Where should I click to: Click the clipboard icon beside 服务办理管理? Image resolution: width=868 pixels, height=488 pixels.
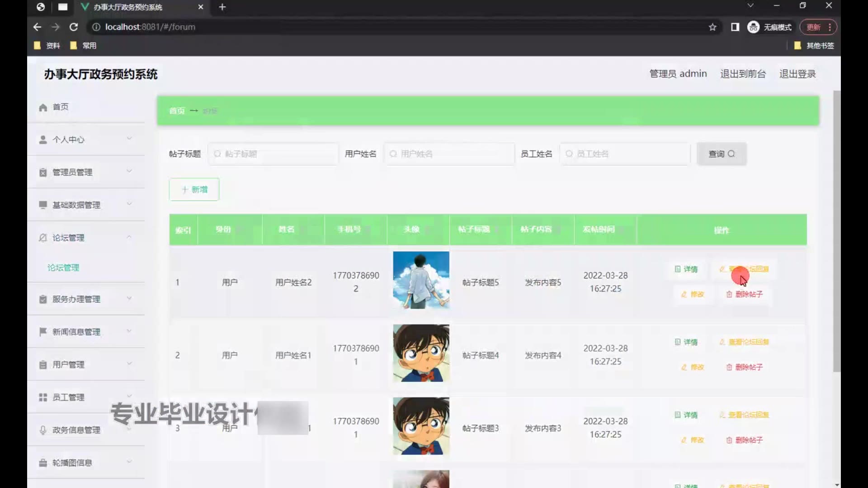pyautogui.click(x=43, y=299)
